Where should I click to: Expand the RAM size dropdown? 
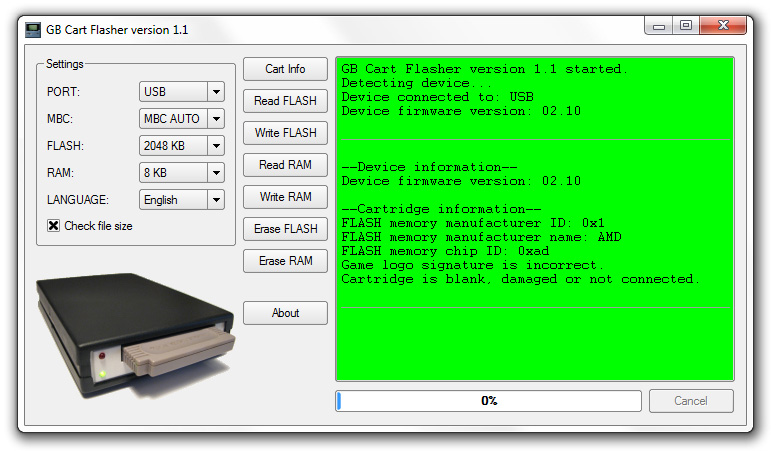(x=181, y=173)
